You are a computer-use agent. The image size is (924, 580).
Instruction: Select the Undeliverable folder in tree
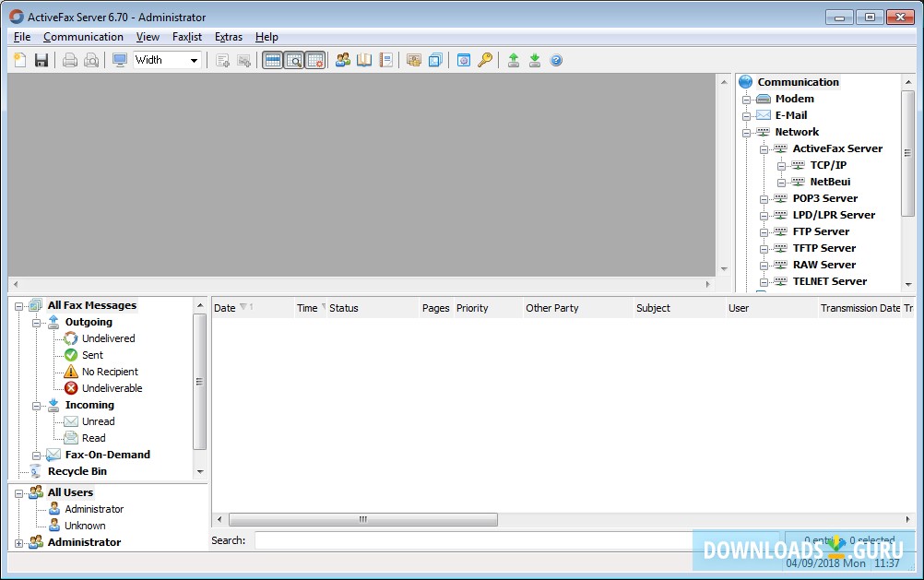pos(112,388)
